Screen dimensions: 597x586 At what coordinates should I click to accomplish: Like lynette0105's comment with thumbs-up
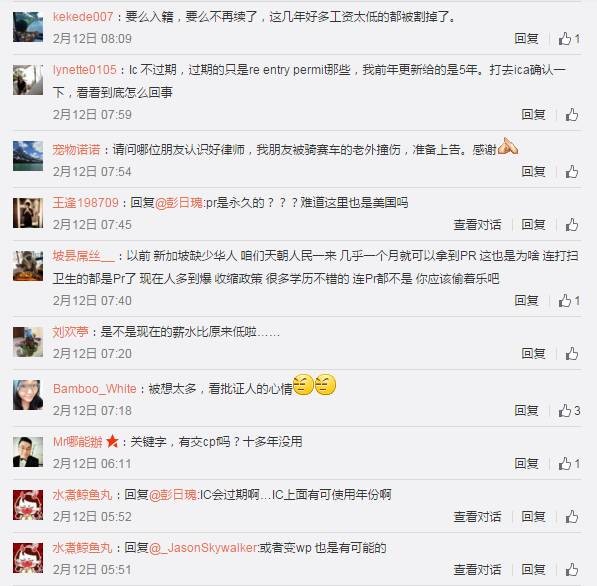coord(571,115)
